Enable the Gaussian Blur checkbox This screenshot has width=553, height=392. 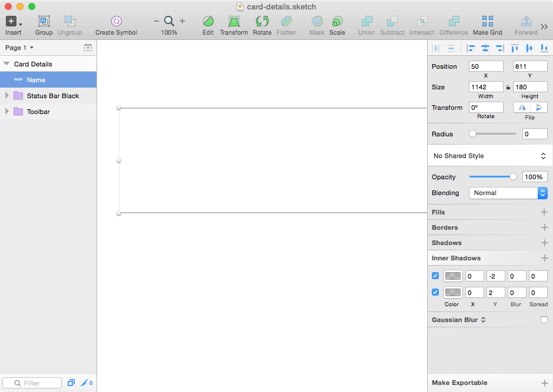[x=544, y=320]
